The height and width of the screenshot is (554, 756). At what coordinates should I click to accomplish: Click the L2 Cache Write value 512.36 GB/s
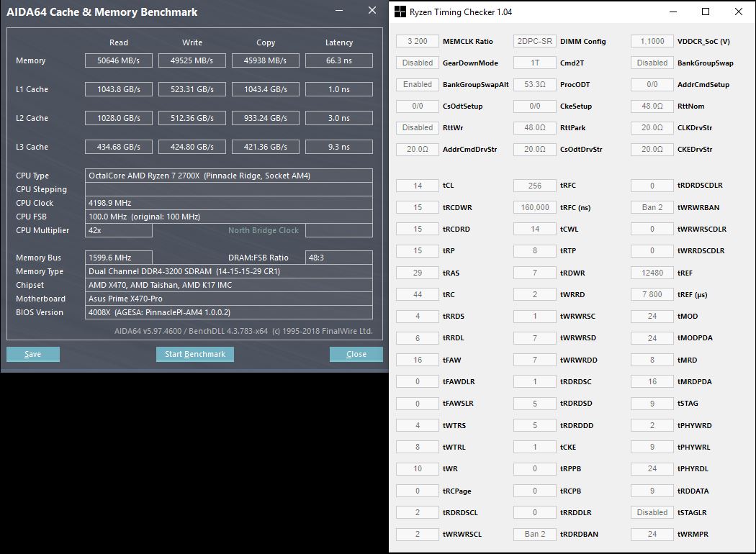(x=192, y=118)
